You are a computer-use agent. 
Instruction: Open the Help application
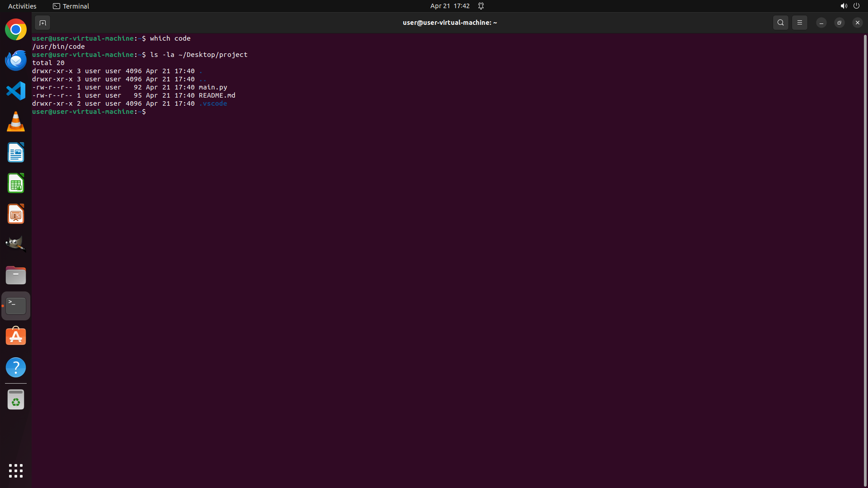tap(16, 367)
